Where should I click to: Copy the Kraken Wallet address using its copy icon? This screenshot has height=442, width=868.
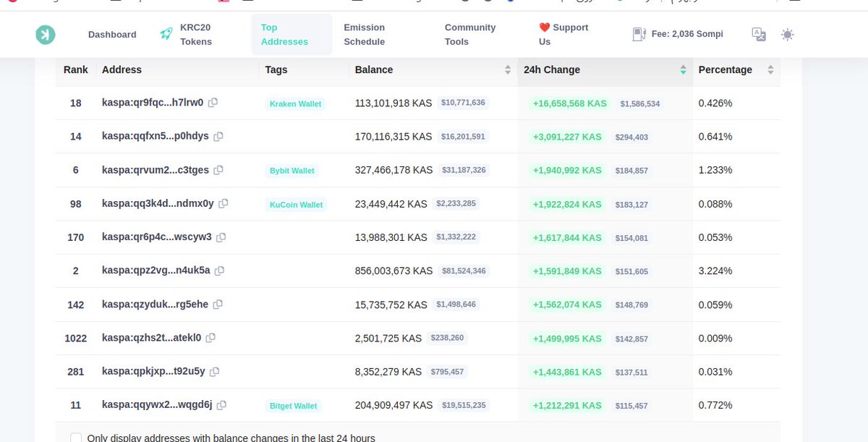coord(213,102)
